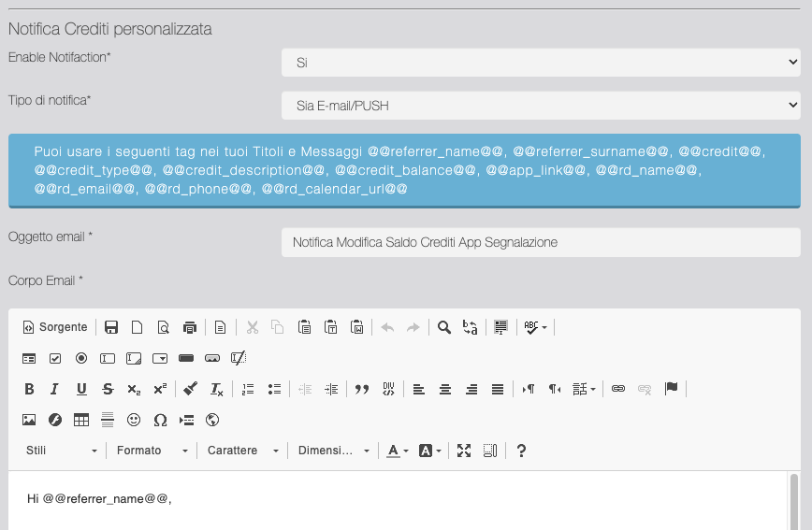Click the insert link icon
The width and height of the screenshot is (812, 530).
617,389
